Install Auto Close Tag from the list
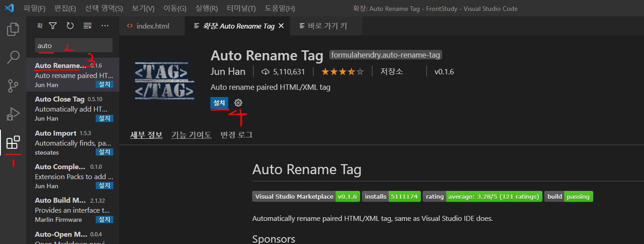The height and width of the screenshot is (244, 644). 104,118
